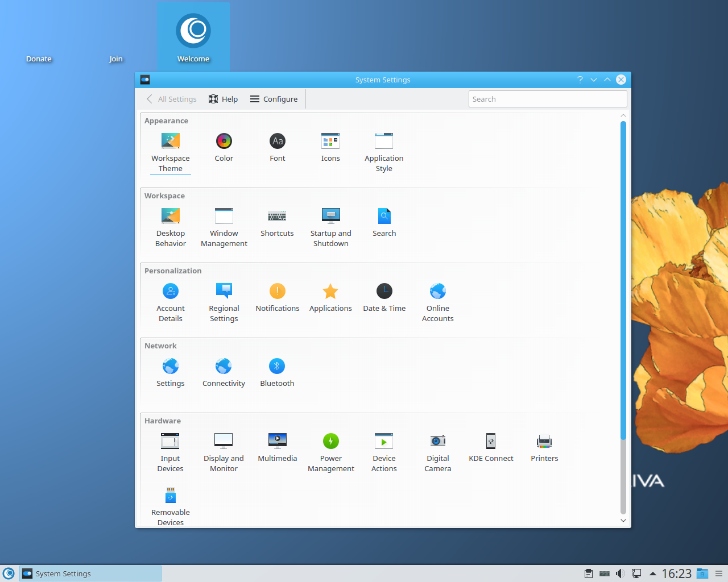Open the Workspace Theme settings
728x582 pixels.
tap(171, 152)
